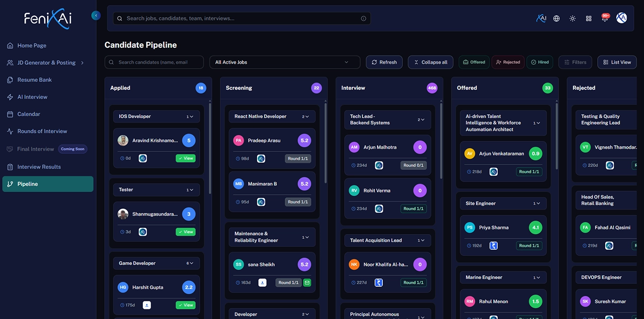Click the mail icon on sana Sheikh's card

[x=307, y=283]
